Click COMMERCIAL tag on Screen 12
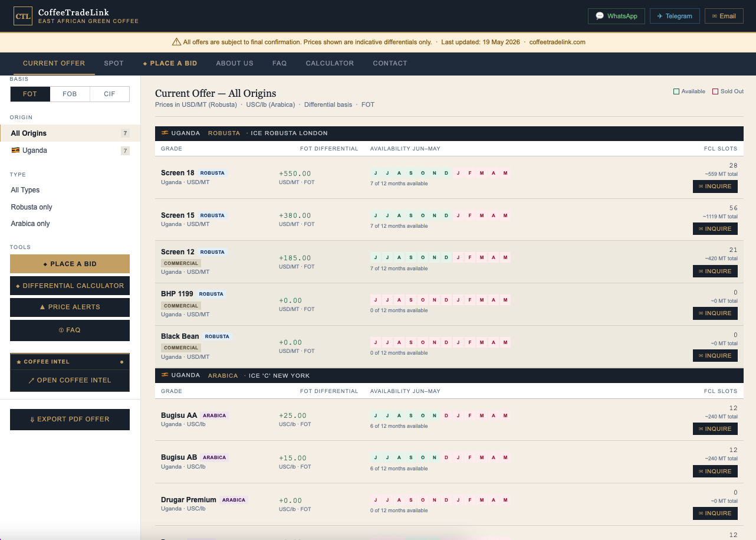This screenshot has height=540, width=756. [x=181, y=263]
